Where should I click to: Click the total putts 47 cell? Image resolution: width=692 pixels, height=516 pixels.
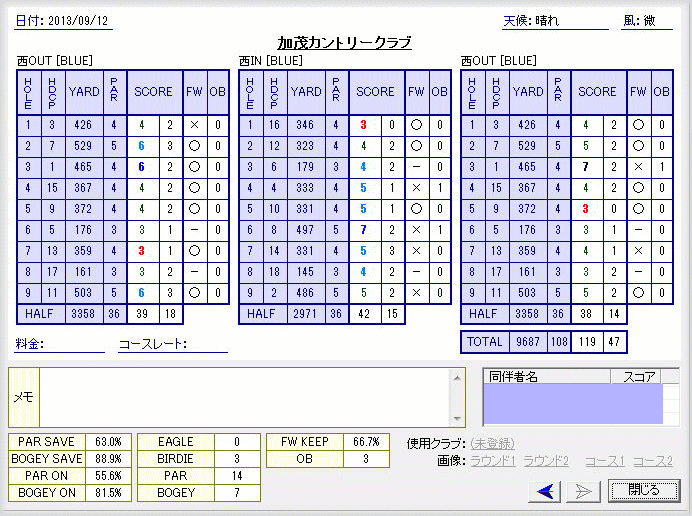tap(614, 342)
